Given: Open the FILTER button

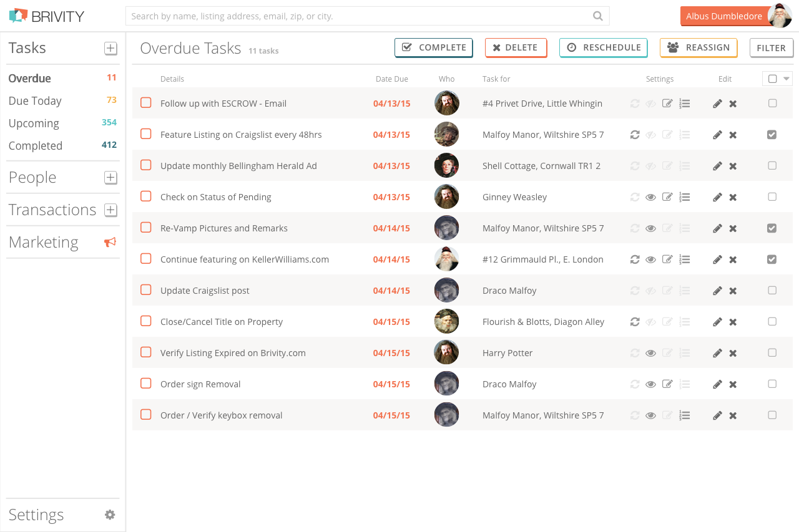Looking at the screenshot, I should (x=772, y=48).
